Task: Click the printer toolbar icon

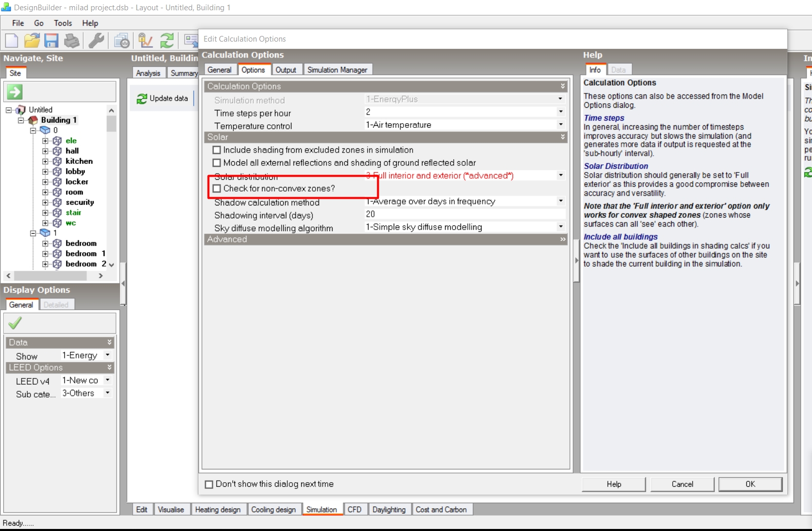Action: 71,41
